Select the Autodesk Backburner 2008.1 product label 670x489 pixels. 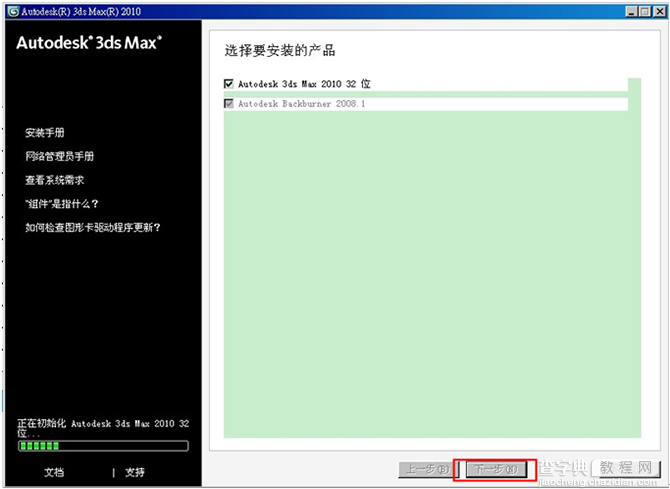[x=302, y=103]
